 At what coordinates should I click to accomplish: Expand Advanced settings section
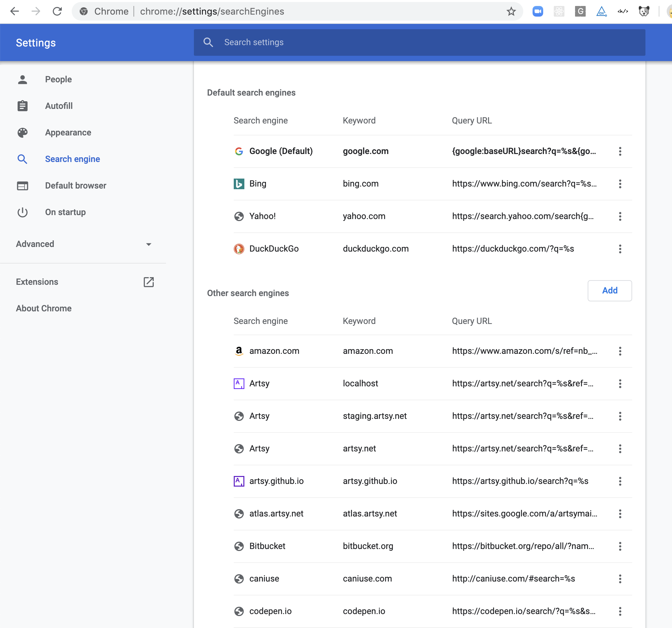(x=85, y=244)
